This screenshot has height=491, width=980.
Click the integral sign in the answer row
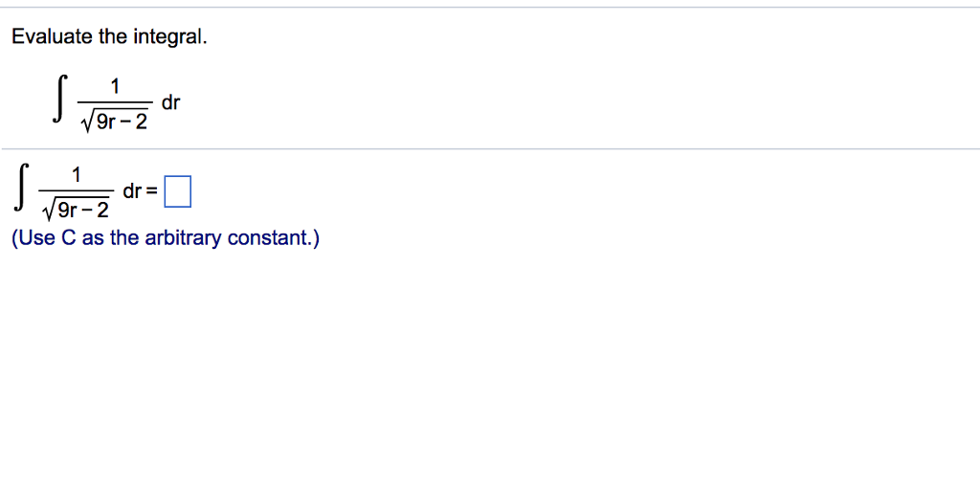pyautogui.click(x=22, y=190)
